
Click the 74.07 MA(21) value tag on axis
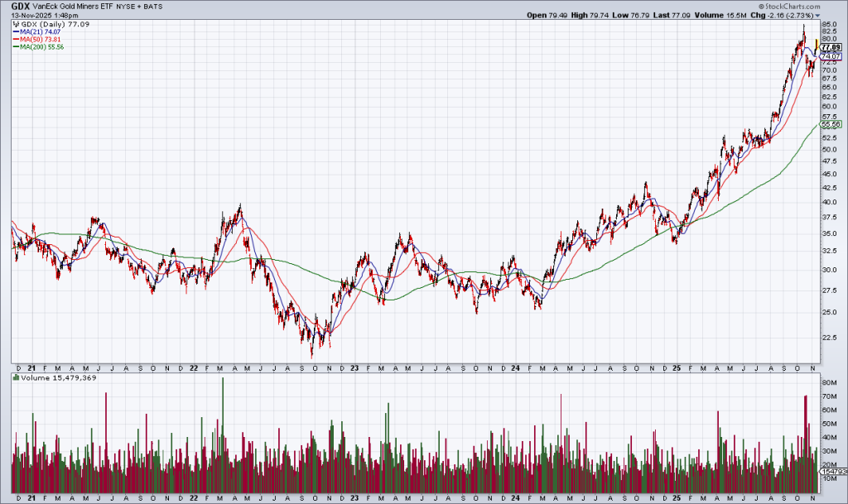pyautogui.click(x=831, y=56)
